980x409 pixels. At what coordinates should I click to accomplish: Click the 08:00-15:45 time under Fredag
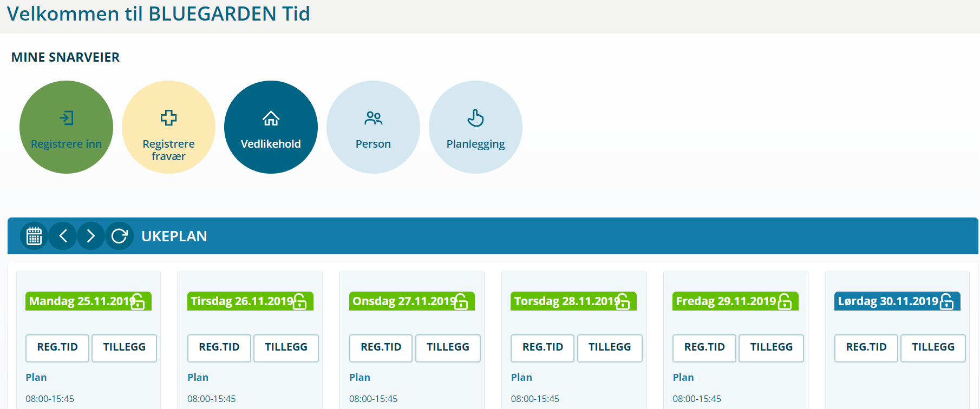[697, 399]
